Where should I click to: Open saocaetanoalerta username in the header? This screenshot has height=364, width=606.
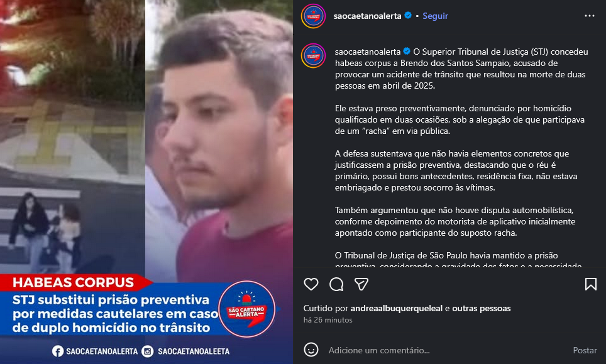pyautogui.click(x=367, y=16)
